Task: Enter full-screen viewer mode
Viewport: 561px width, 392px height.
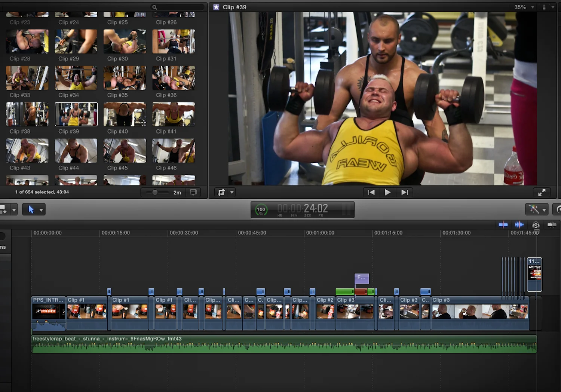Action: [x=542, y=192]
